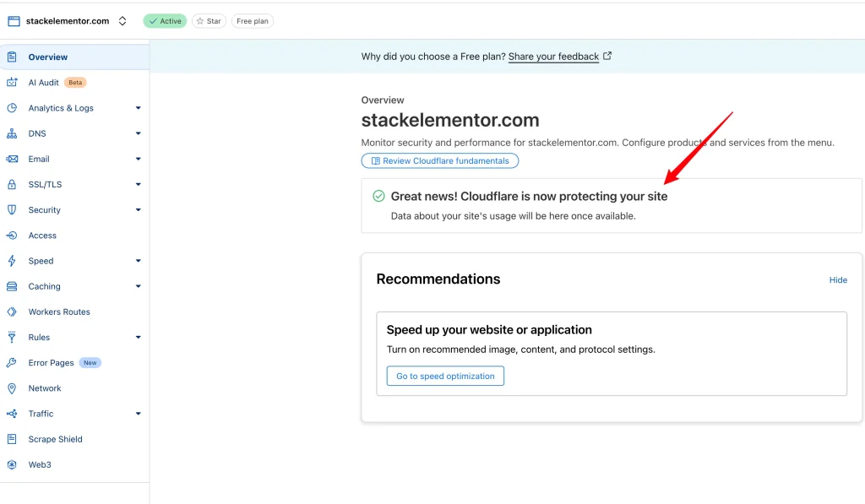Screen dimensions: 865x504
Task: Click the Overview clipboard icon in sidebar
Action: point(12,57)
